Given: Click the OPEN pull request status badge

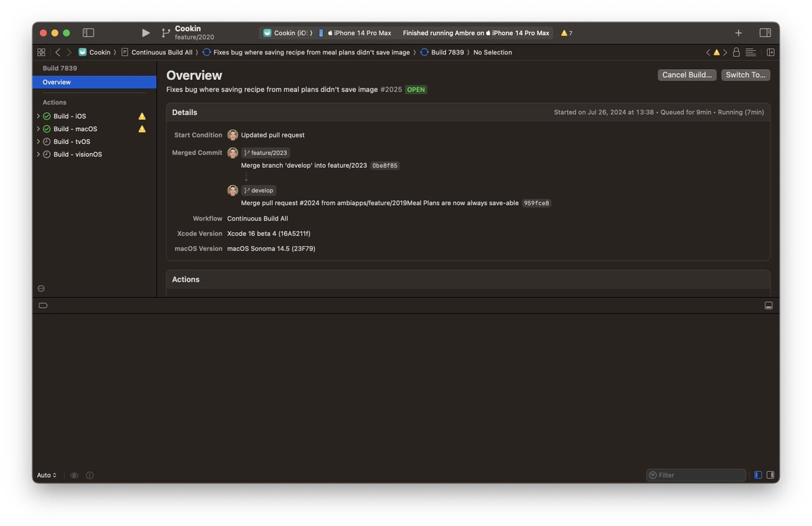Looking at the screenshot, I should pos(416,89).
